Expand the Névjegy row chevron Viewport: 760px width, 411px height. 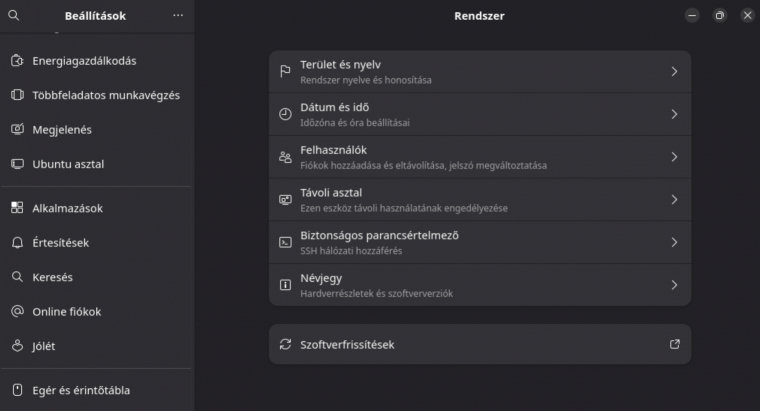click(x=674, y=285)
